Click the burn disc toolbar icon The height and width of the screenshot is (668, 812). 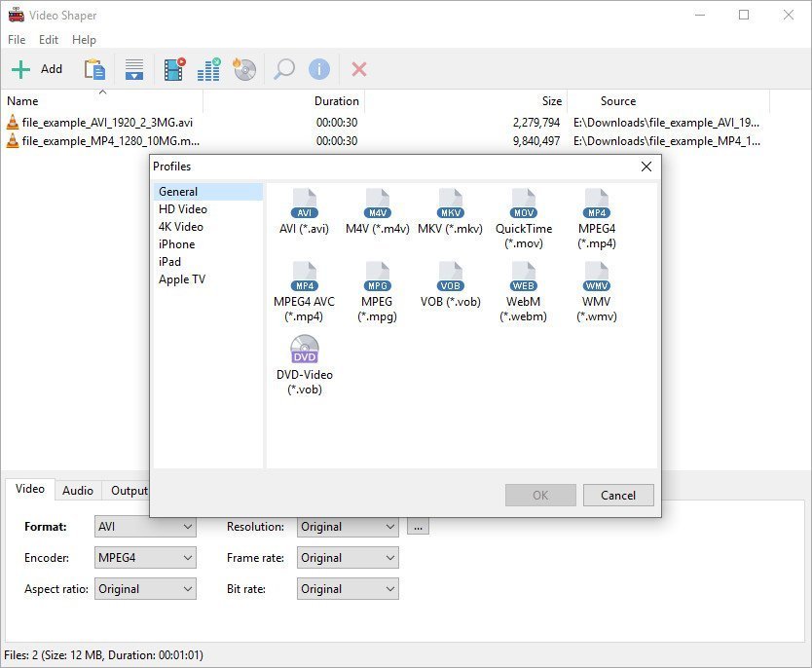click(244, 69)
